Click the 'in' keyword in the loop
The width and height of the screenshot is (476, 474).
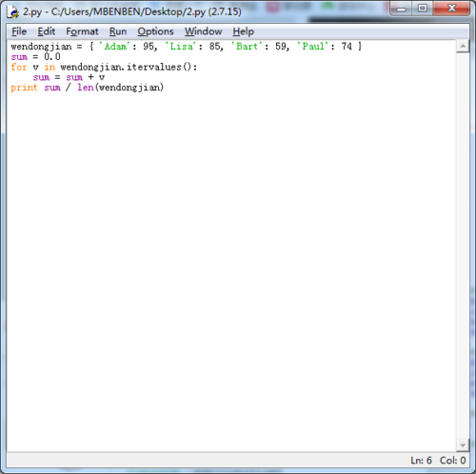click(50, 67)
